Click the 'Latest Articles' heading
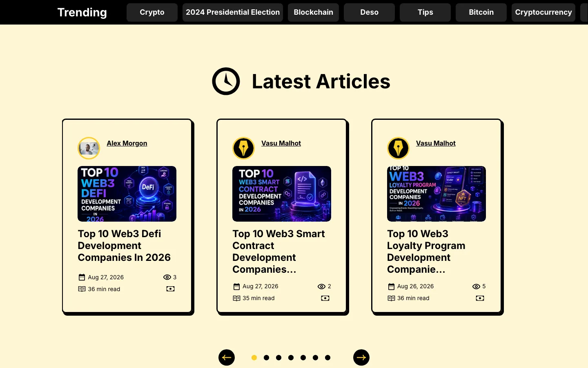The height and width of the screenshot is (368, 588). (x=321, y=81)
